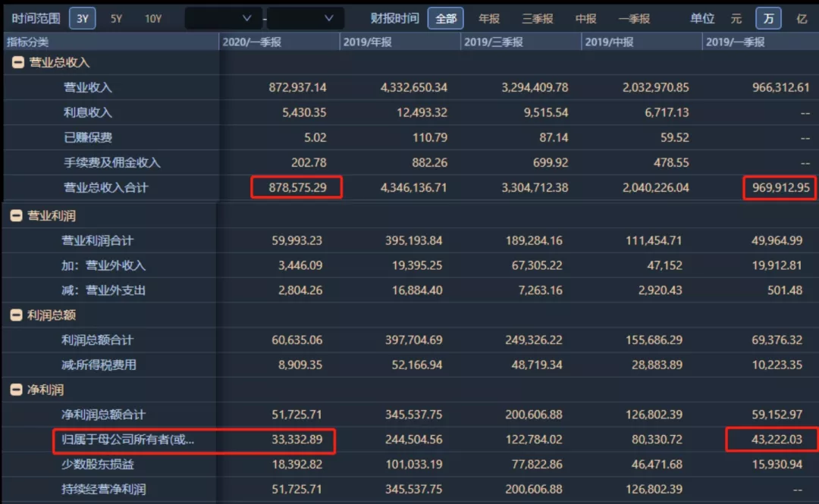
Task: Collapse the 营业利润 group
Action: tap(16, 216)
